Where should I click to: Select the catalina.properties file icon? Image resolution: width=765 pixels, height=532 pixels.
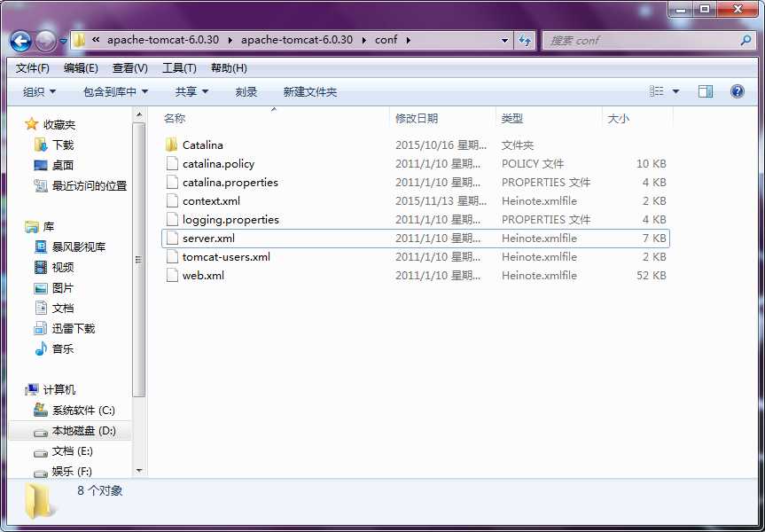click(x=172, y=182)
